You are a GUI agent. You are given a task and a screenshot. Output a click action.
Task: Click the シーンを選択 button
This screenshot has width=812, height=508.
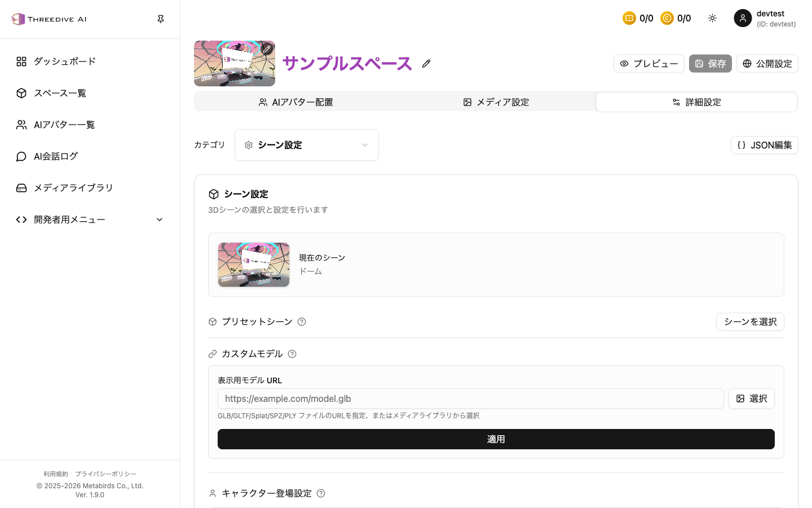pos(750,322)
